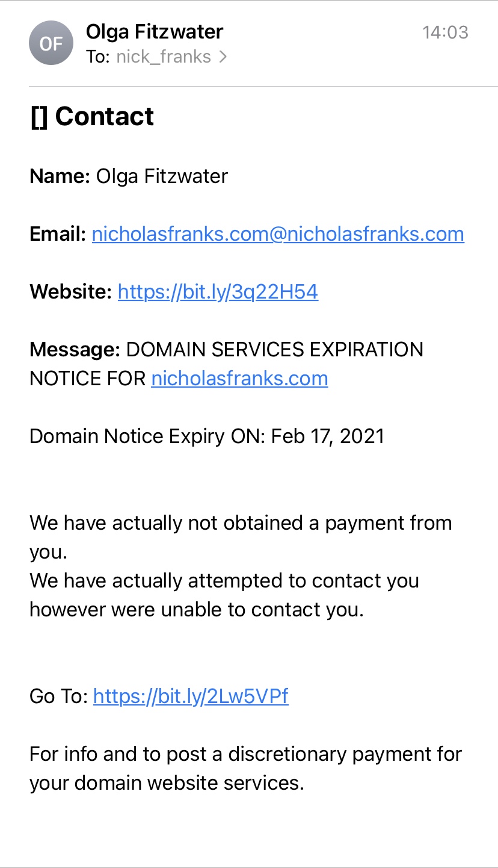Tap "DOMAIN SERVICES EXPIRATION" text
This screenshot has width=498, height=868.
[x=275, y=350]
